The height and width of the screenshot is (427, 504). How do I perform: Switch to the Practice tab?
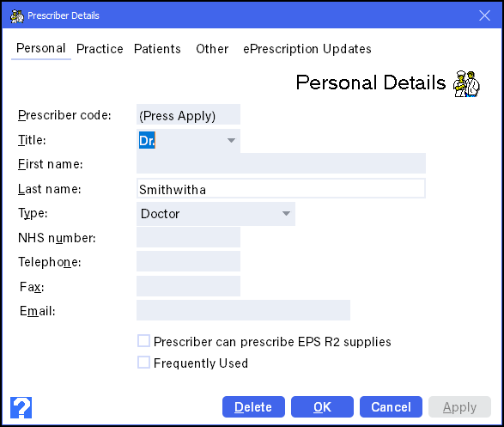coord(100,49)
